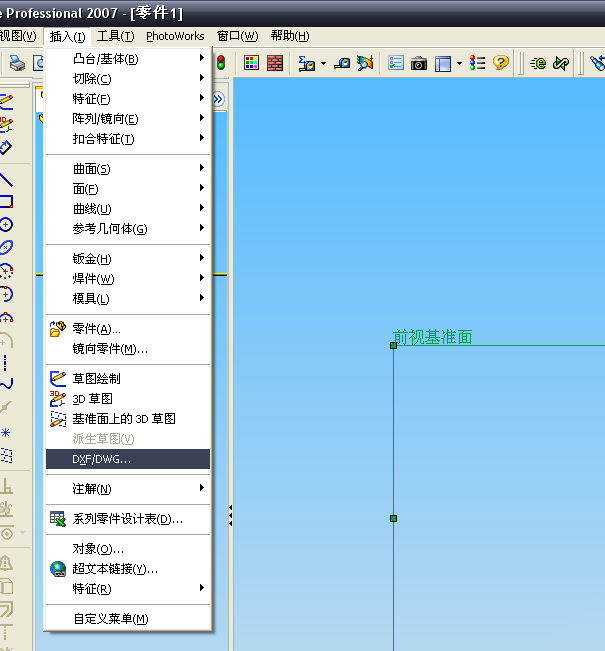Choose 3D 草图 menu entry

pyautogui.click(x=127, y=399)
